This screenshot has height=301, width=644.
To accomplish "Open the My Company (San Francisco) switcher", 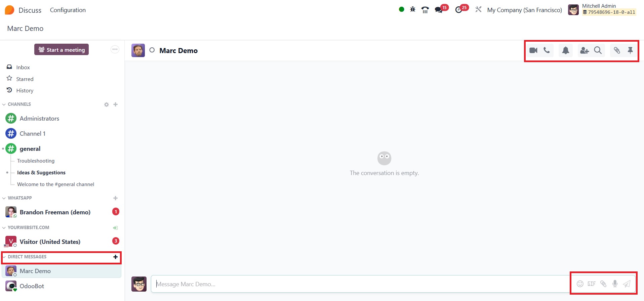I will [x=524, y=10].
